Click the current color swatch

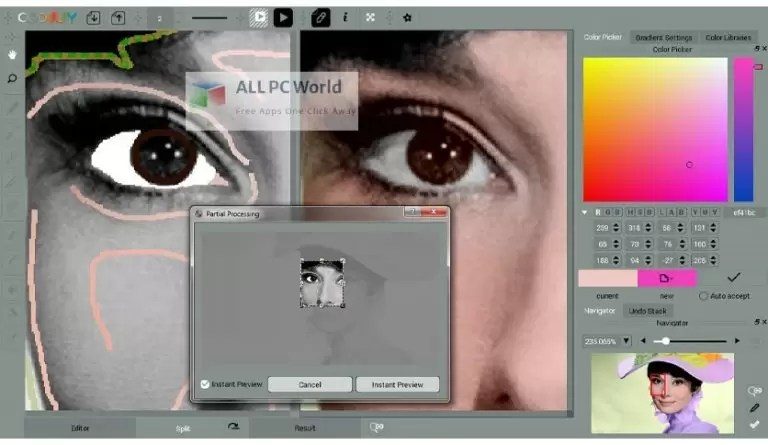pos(607,278)
